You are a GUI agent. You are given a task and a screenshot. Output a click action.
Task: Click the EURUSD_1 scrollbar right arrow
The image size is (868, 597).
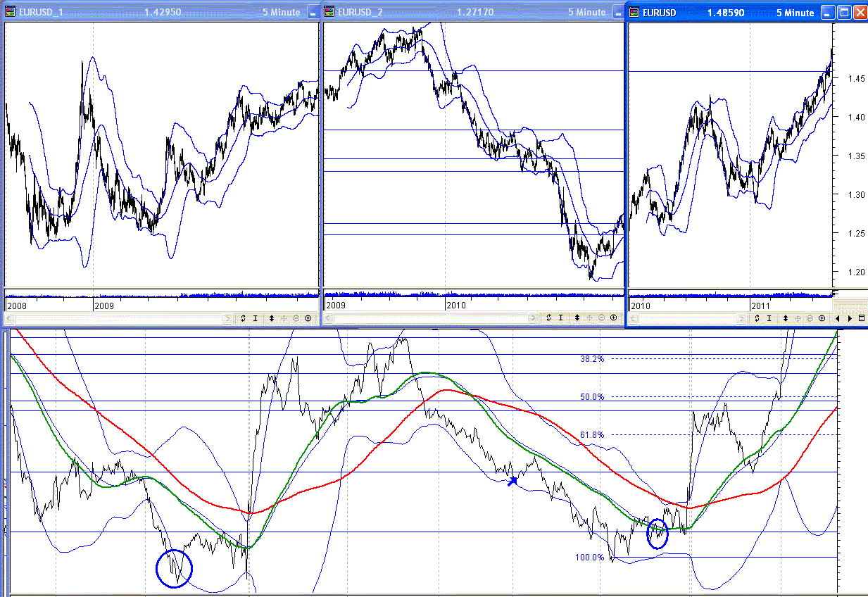pos(227,318)
